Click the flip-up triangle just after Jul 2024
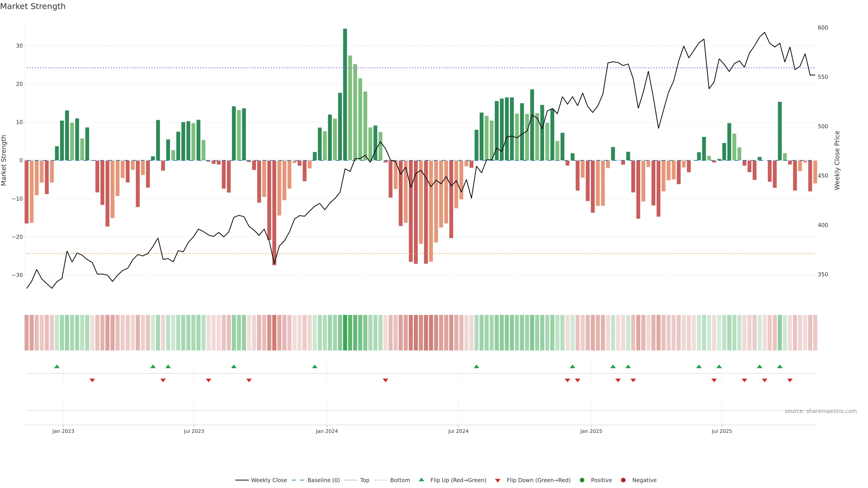This screenshot has width=868, height=488. coord(476,366)
